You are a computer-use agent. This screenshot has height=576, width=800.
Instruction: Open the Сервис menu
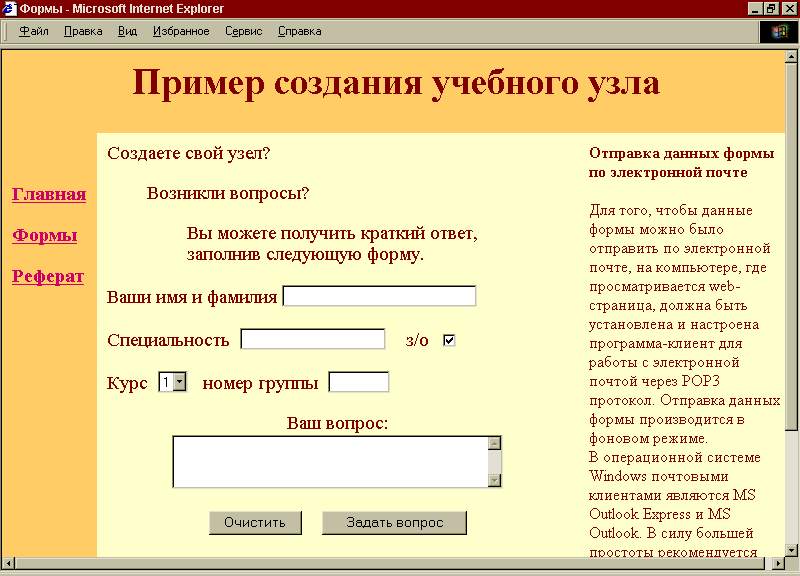pos(244,31)
